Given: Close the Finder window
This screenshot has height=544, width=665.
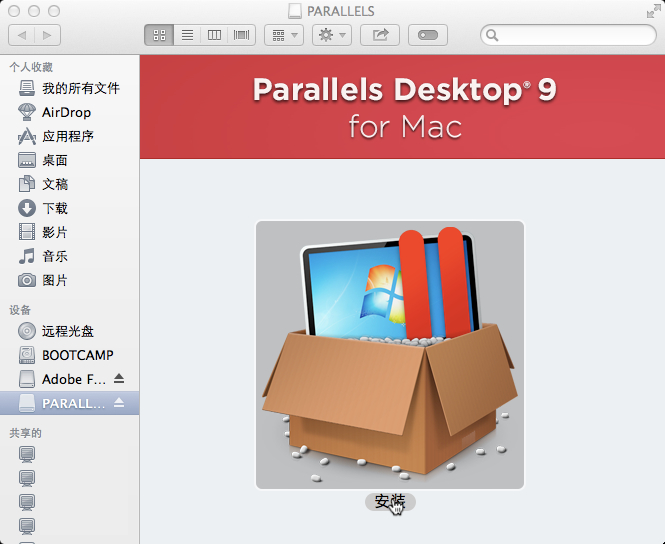Looking at the screenshot, I should pos(14,11).
